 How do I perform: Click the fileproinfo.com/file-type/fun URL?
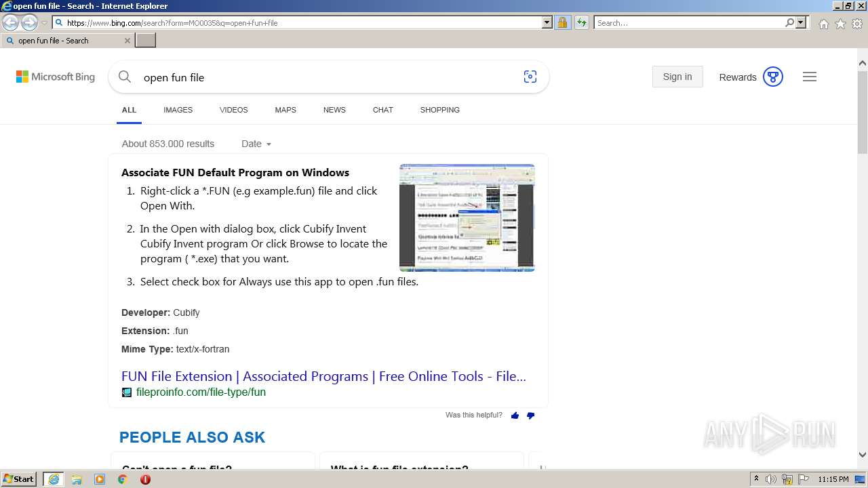tap(201, 392)
